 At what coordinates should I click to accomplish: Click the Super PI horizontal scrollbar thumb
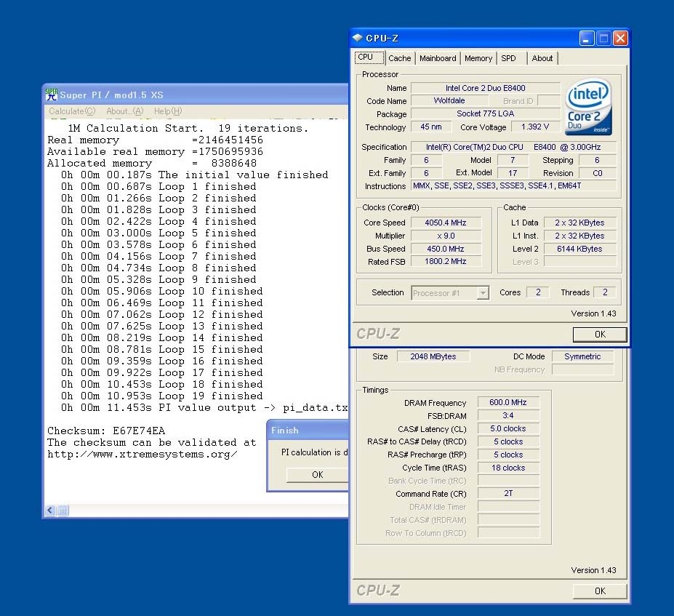click(63, 511)
